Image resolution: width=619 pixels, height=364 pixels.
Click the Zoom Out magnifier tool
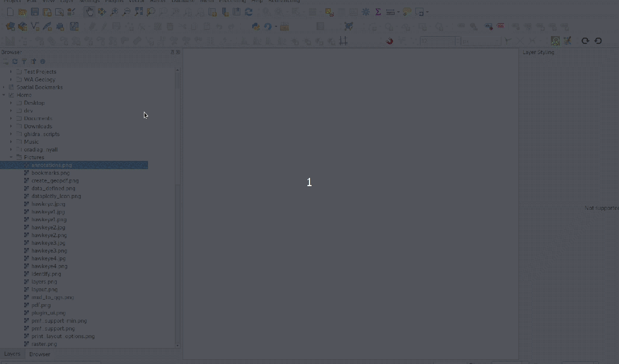click(126, 12)
